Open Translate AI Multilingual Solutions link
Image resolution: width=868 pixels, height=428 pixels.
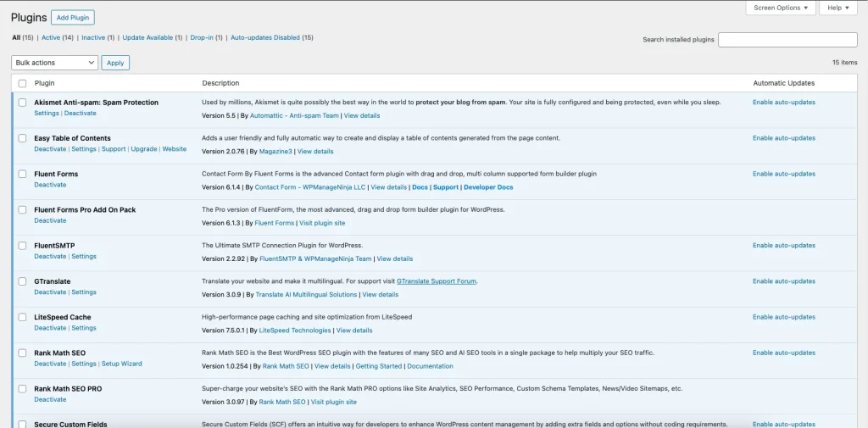(x=306, y=295)
